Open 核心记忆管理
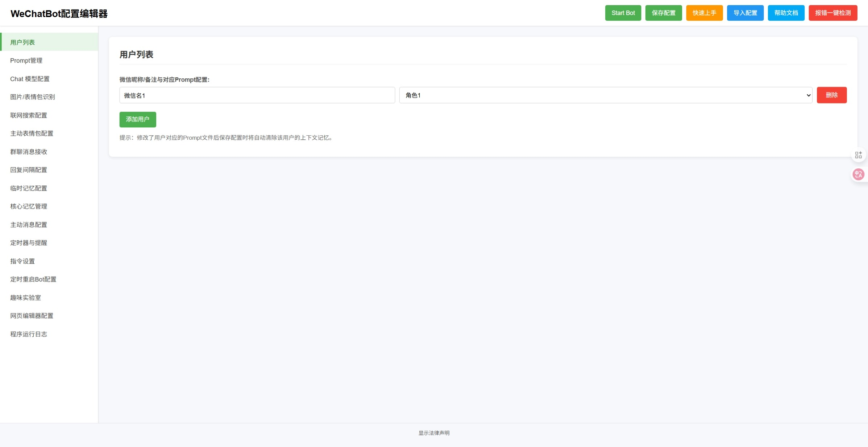Screen dimensions: 868x447 (49, 206)
